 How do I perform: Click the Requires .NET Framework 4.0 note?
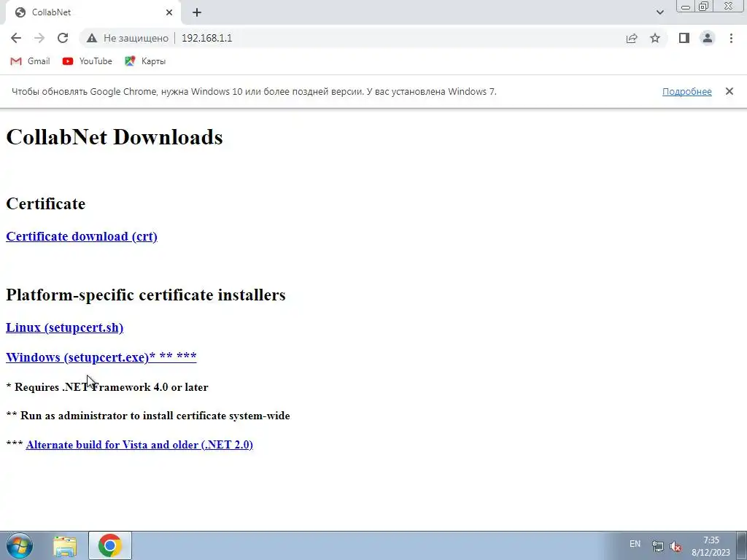[x=107, y=387]
